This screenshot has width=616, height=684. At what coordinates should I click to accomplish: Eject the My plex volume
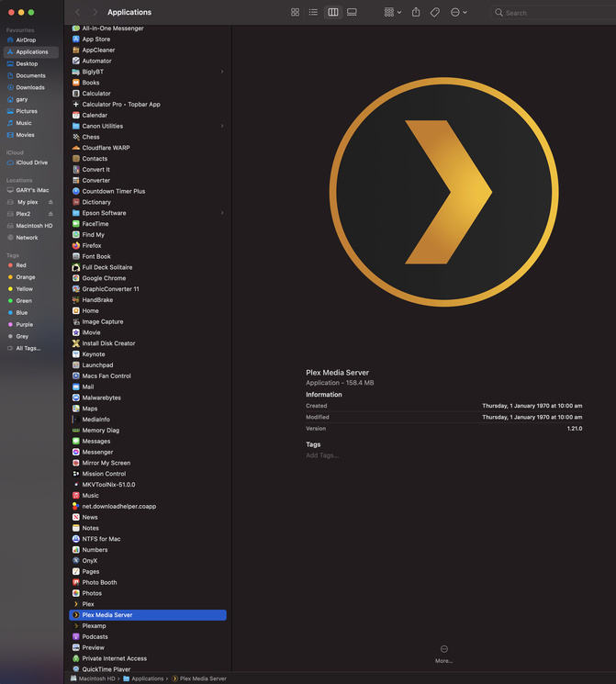point(50,202)
